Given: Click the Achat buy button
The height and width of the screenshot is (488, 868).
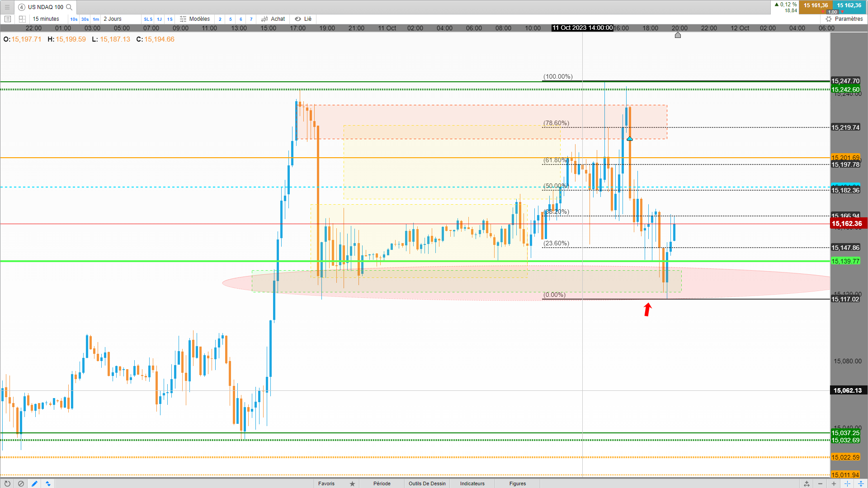Looking at the screenshot, I should [274, 19].
